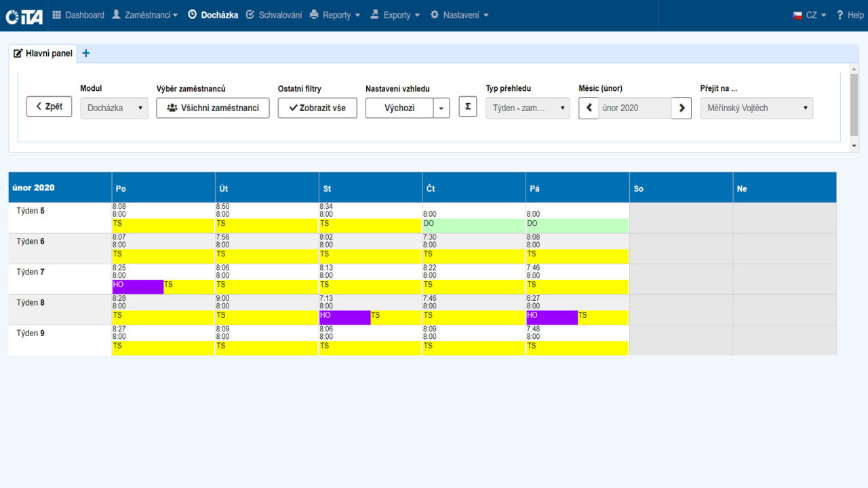Open Help from the question mark

point(850,15)
